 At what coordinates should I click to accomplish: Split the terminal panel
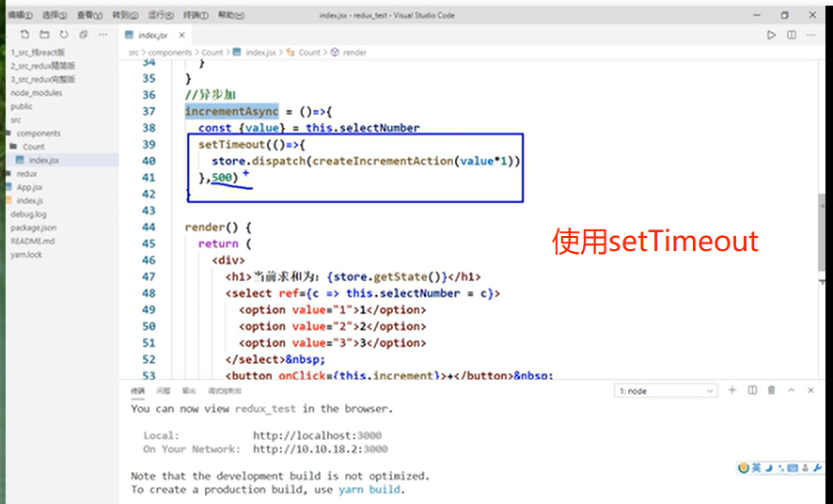pyautogui.click(x=752, y=390)
